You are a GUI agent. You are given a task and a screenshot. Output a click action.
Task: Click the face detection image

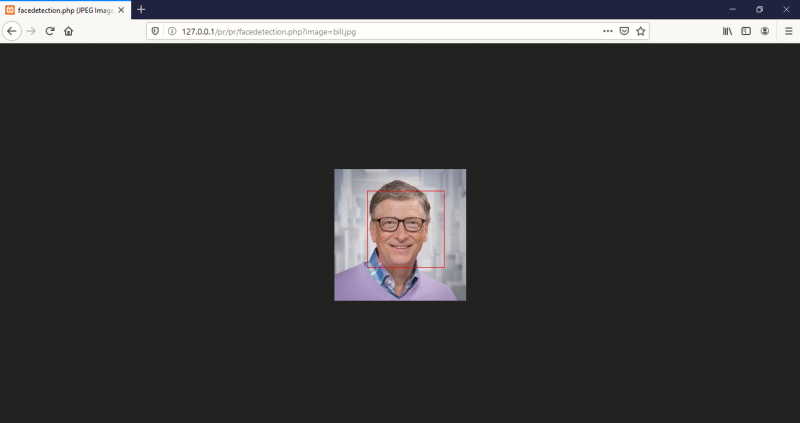(x=400, y=235)
